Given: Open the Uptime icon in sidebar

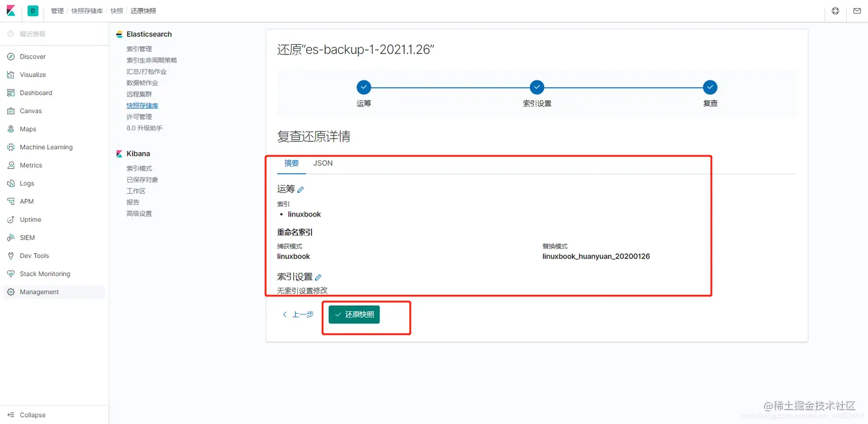Looking at the screenshot, I should pyautogui.click(x=11, y=219).
